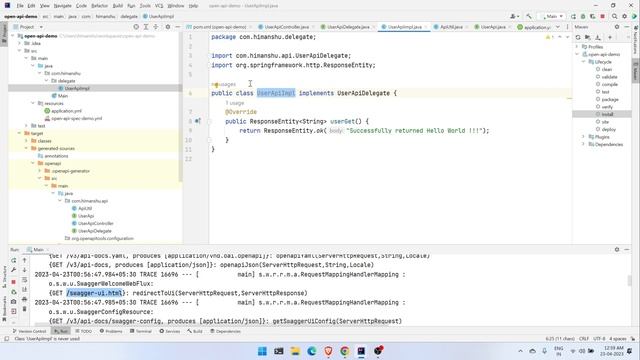Click the Rerun Main icon in Run panel

[14, 260]
